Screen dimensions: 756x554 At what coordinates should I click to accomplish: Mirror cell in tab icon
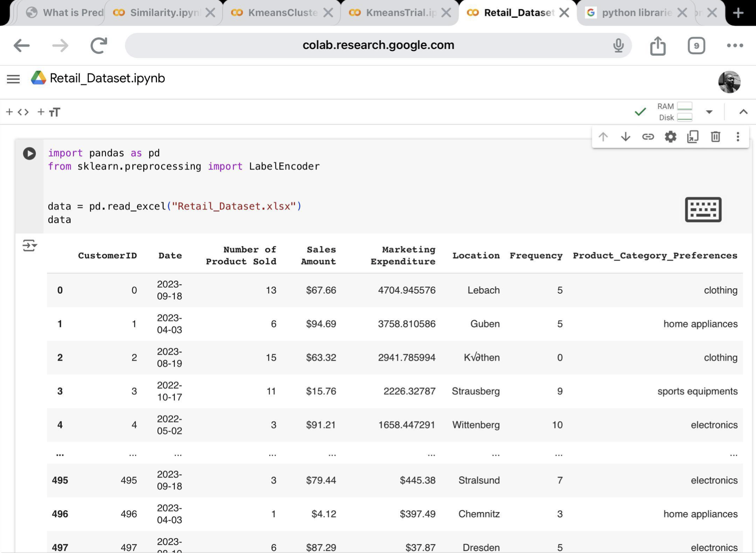pyautogui.click(x=693, y=137)
